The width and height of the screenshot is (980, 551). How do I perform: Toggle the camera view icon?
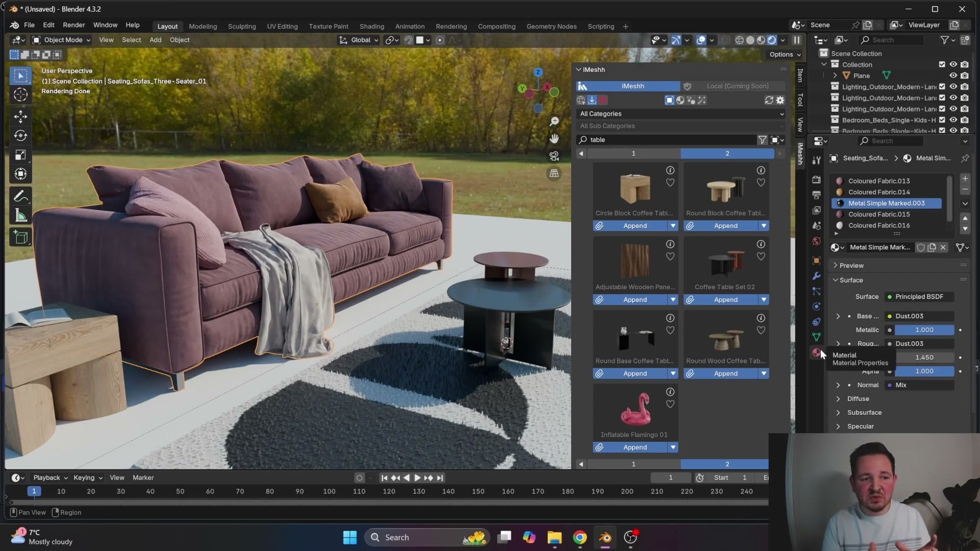click(554, 156)
